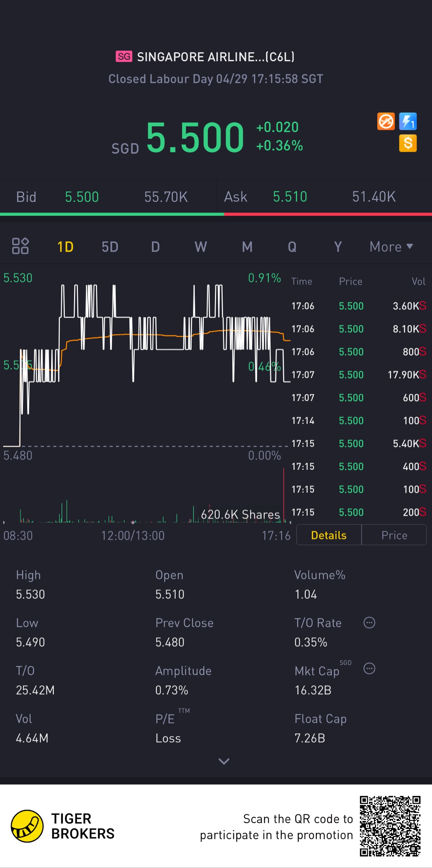Open the More chart periods dropdown

point(391,247)
